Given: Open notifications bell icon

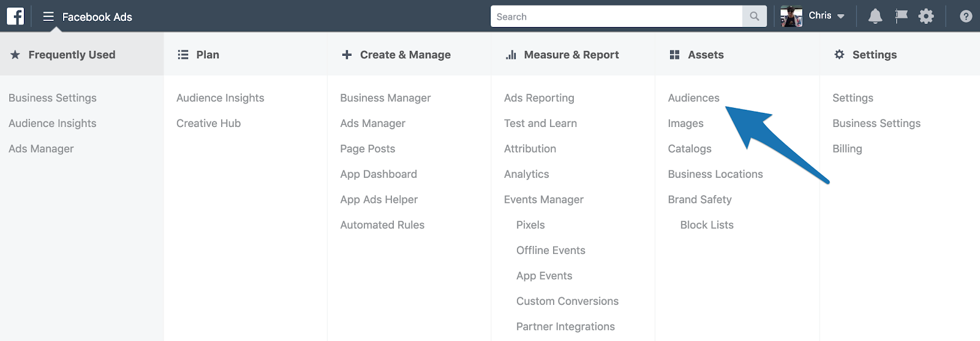Looking at the screenshot, I should (875, 17).
